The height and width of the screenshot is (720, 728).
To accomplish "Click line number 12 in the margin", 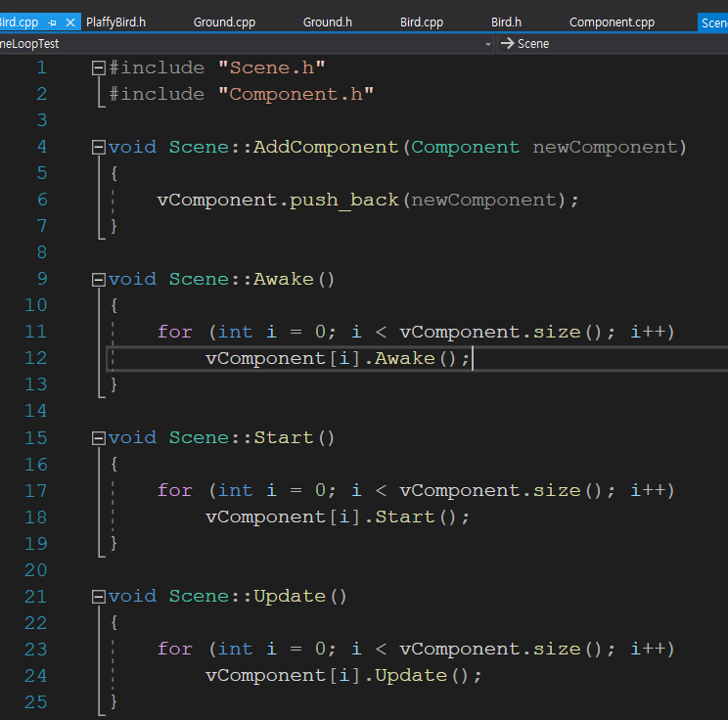I will click(35, 358).
